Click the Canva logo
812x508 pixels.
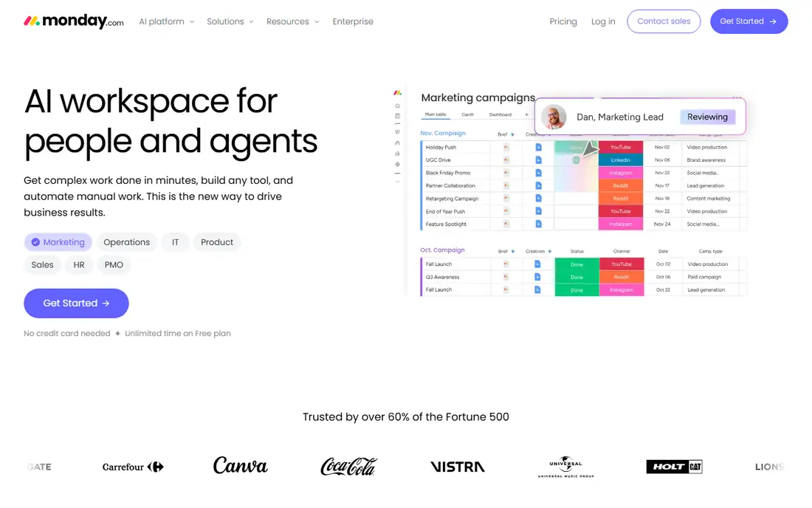241,465
